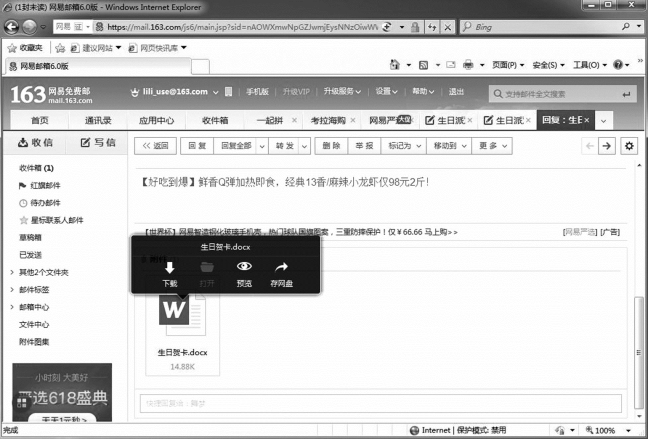Click the 手机版 mobile version link
The width and height of the screenshot is (648, 439).
coord(257,91)
